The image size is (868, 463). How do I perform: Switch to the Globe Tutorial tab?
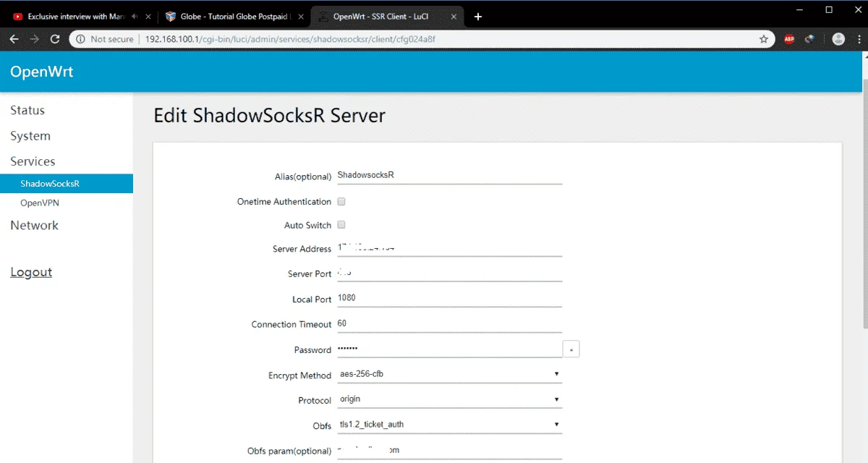tap(234, 17)
